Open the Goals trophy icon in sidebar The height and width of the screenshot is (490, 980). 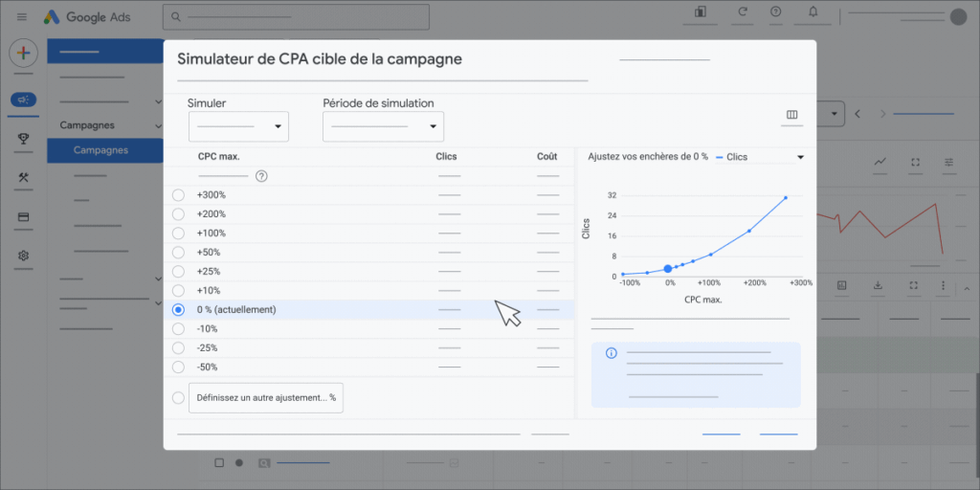pos(23,139)
